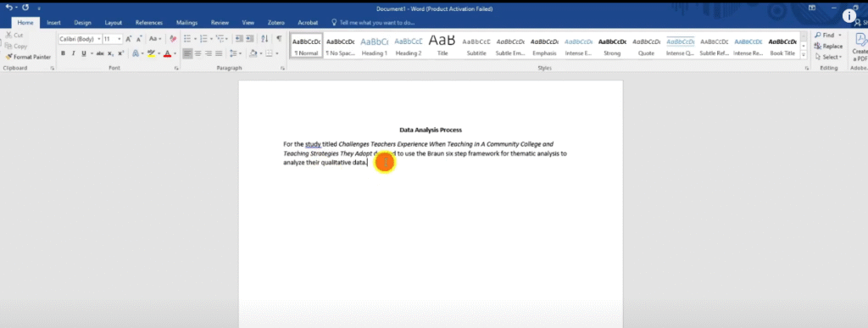868x328 pixels.
Task: Decrease font size with the Shrink Font icon
Action: click(138, 39)
